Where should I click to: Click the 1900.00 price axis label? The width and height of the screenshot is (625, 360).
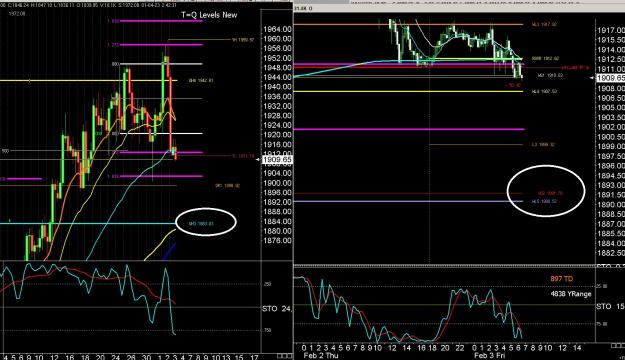pos(277,183)
